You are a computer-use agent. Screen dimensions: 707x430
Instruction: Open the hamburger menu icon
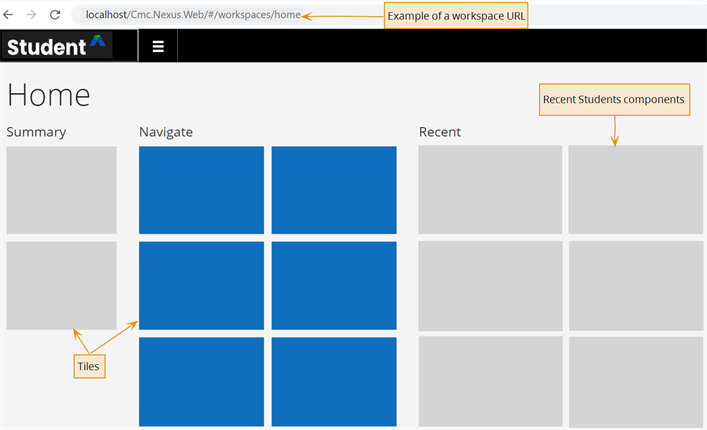[158, 46]
